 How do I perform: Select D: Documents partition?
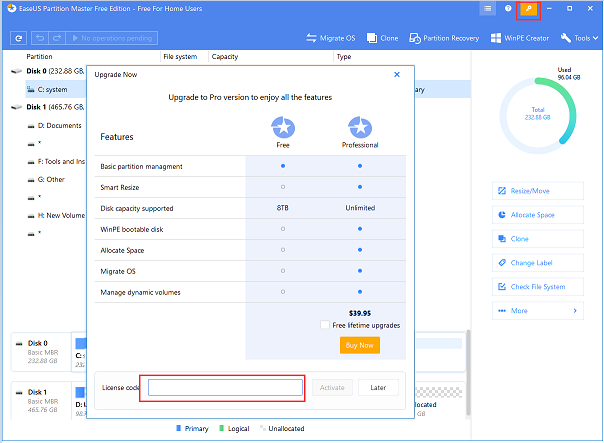[x=56, y=126]
